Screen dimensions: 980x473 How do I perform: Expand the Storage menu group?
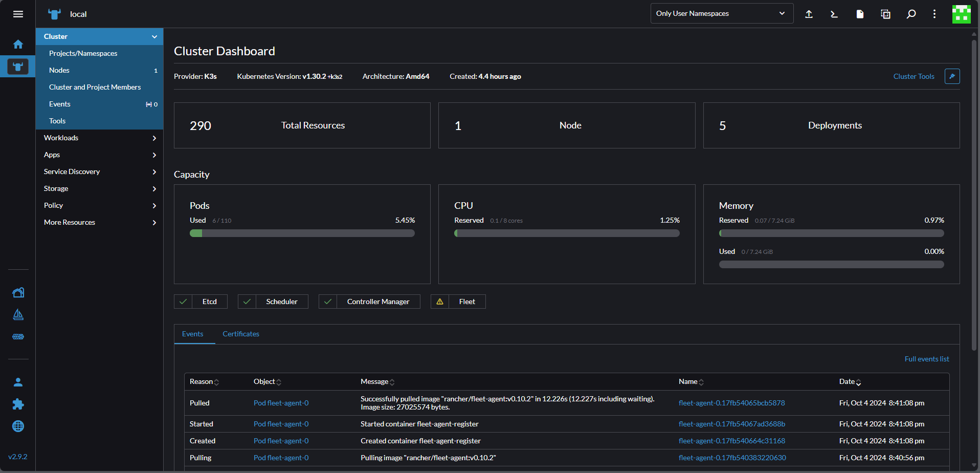99,188
